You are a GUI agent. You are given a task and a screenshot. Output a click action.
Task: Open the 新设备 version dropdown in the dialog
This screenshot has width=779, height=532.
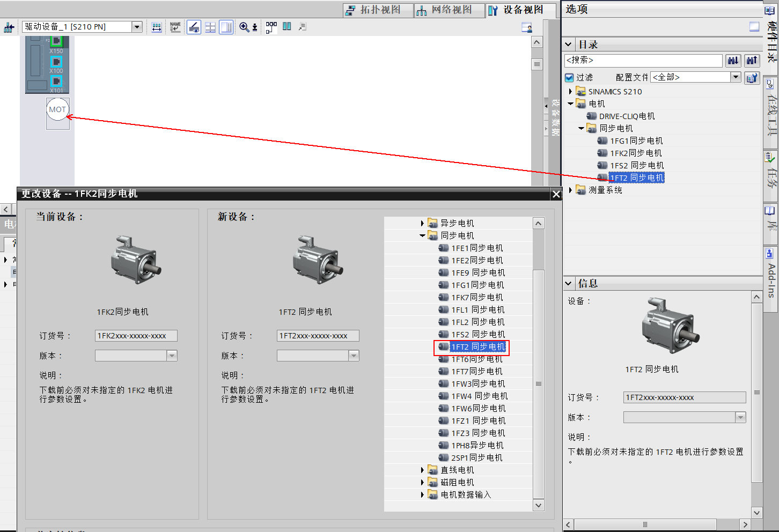click(x=354, y=355)
